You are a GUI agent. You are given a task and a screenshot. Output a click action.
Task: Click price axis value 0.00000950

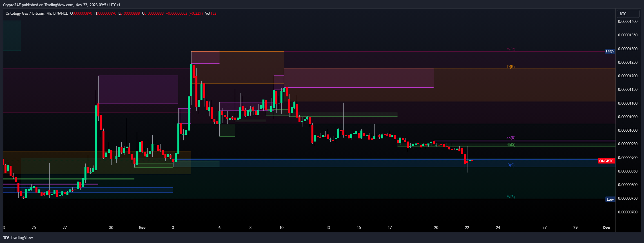627,144
